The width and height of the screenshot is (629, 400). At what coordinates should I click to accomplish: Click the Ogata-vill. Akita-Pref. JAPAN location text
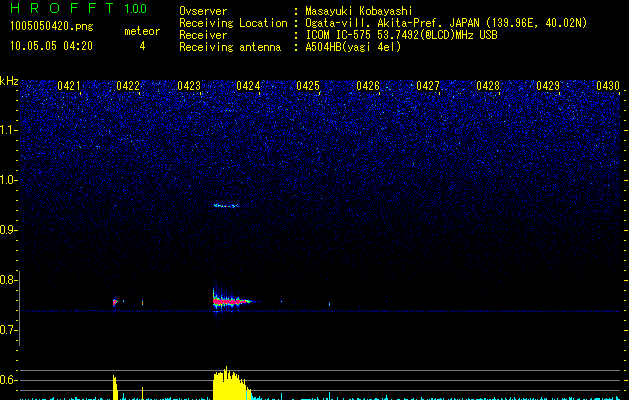[446, 23]
